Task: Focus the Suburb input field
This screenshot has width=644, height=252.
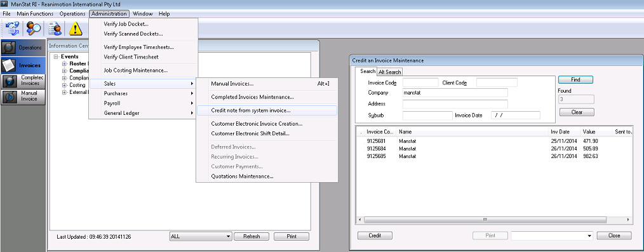Action: tap(427, 116)
